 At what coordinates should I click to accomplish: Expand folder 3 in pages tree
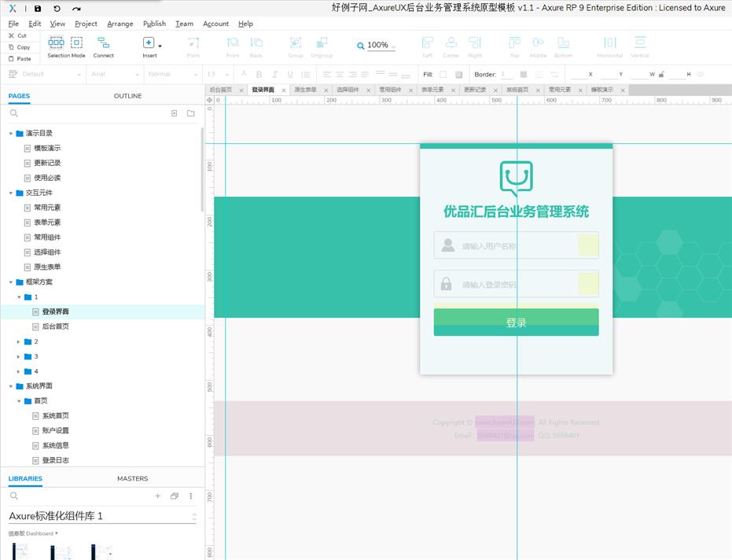pyautogui.click(x=18, y=357)
